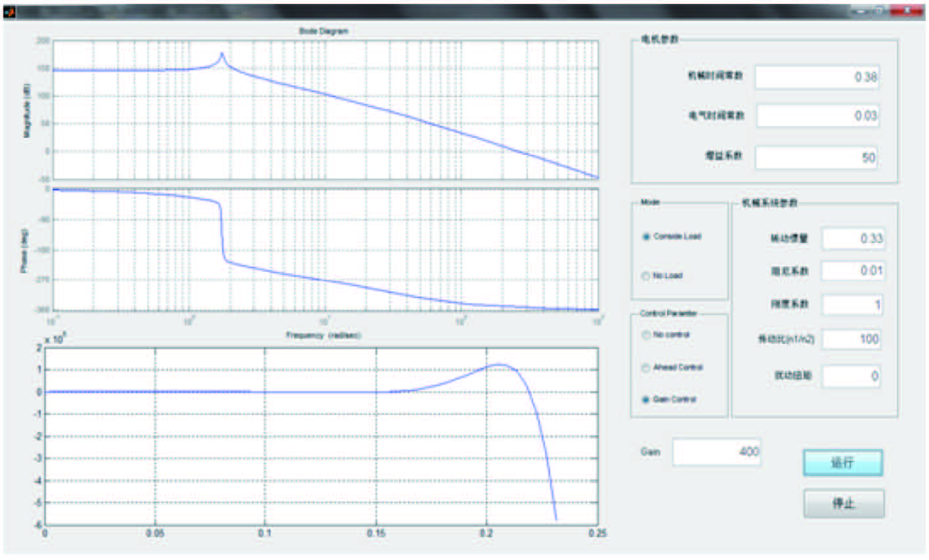Viewport: 929px width, 560px height.
Task: Choose the No control radio button
Action: [646, 335]
